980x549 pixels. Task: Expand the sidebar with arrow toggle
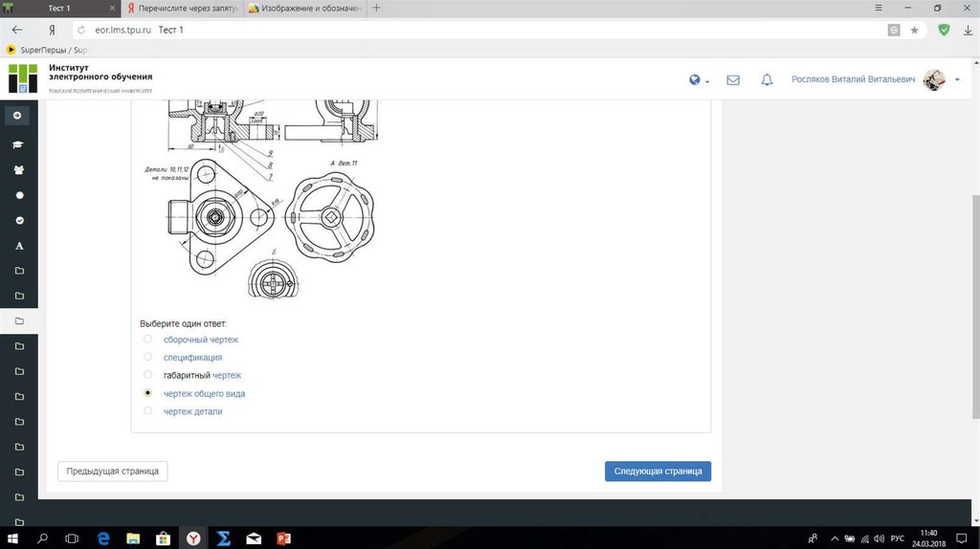[17, 115]
